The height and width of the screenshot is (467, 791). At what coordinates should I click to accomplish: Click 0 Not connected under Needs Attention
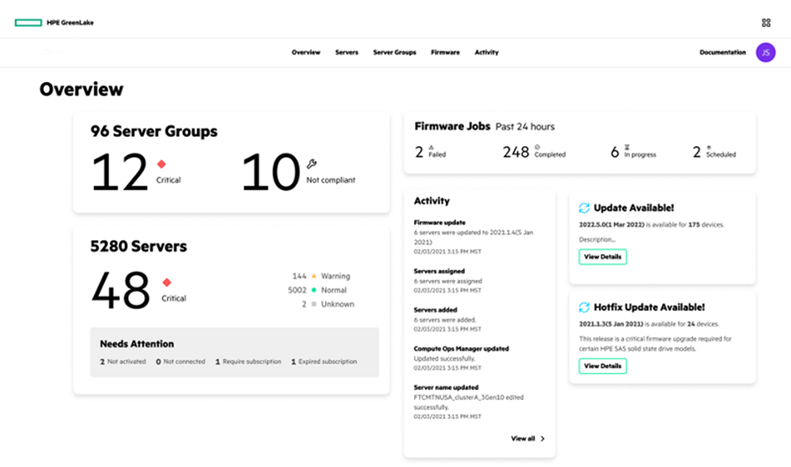pos(181,362)
